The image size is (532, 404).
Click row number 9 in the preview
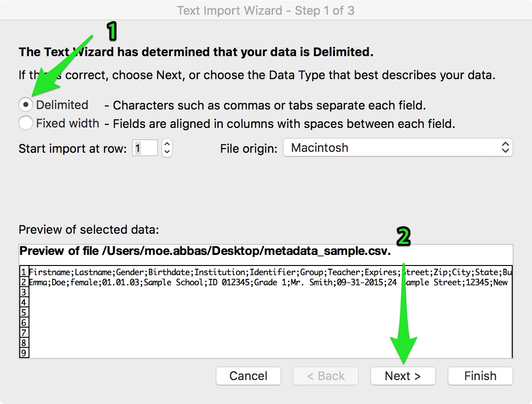[24, 353]
